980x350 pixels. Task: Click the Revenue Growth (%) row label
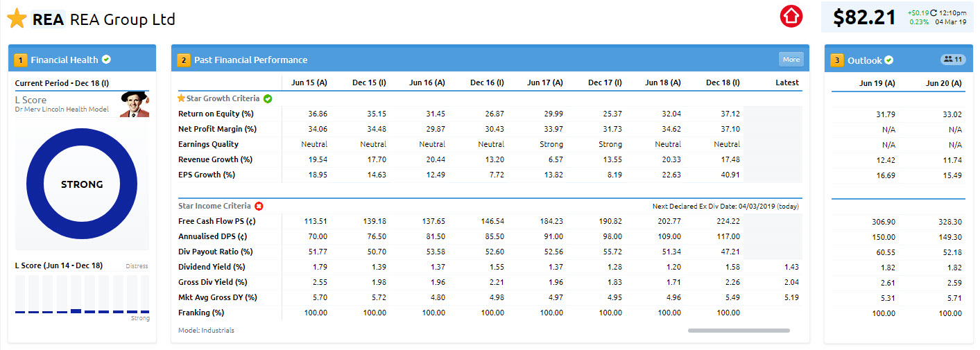215,159
